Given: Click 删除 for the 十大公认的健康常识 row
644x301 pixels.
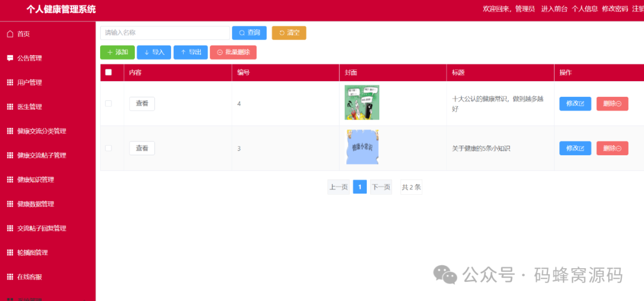Looking at the screenshot, I should pos(612,104).
